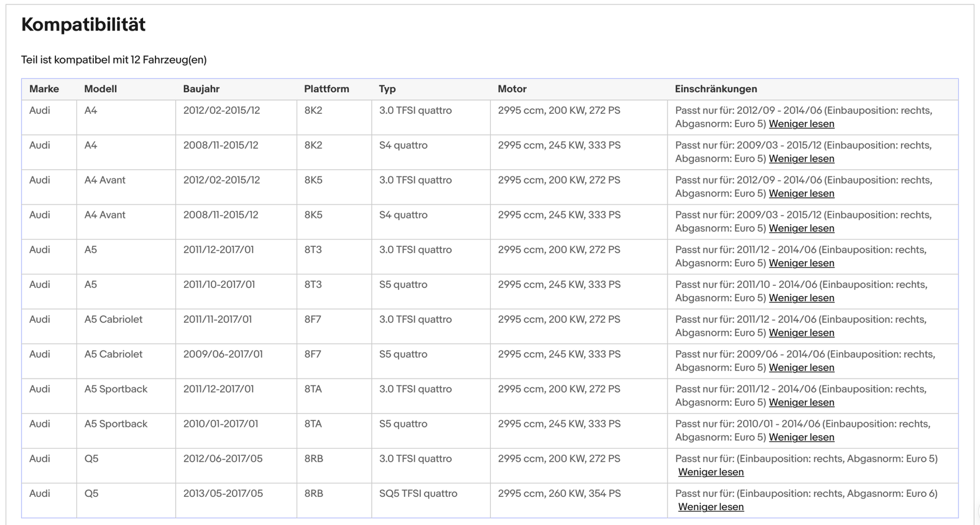Select the "Marke" column header

click(44, 89)
